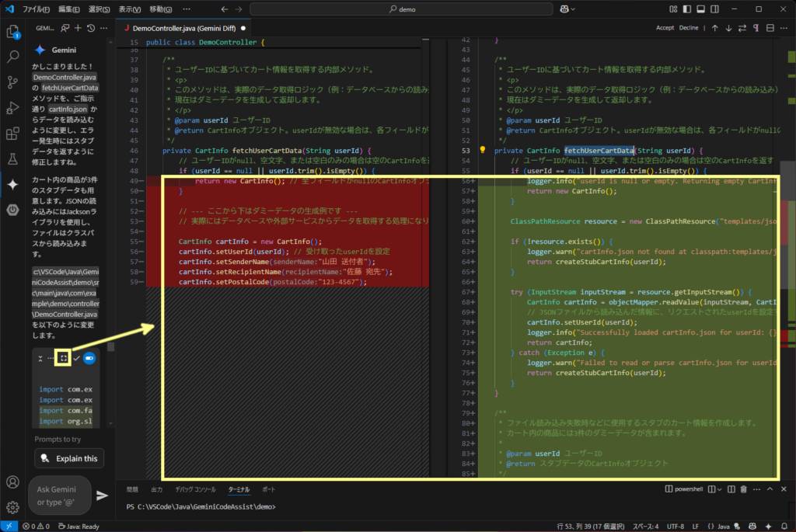This screenshot has width=796, height=532.
Task: Swap the left and right diff sides
Action: click(742, 29)
